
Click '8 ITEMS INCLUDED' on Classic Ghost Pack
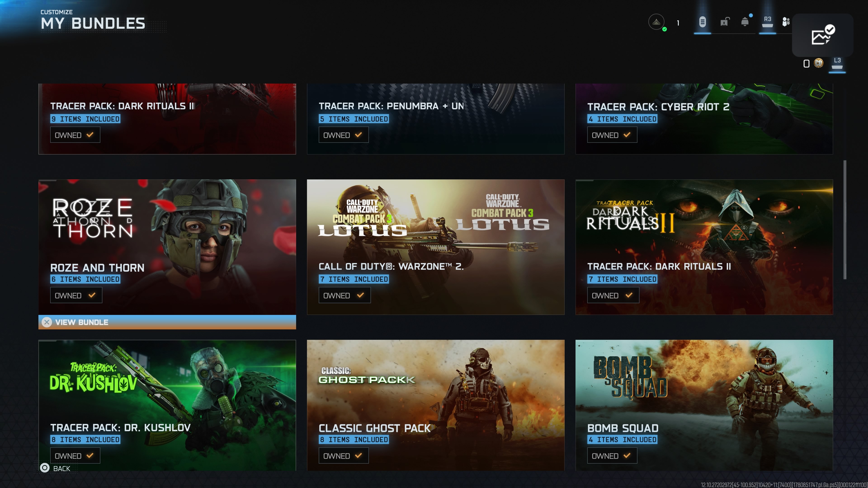point(354,439)
